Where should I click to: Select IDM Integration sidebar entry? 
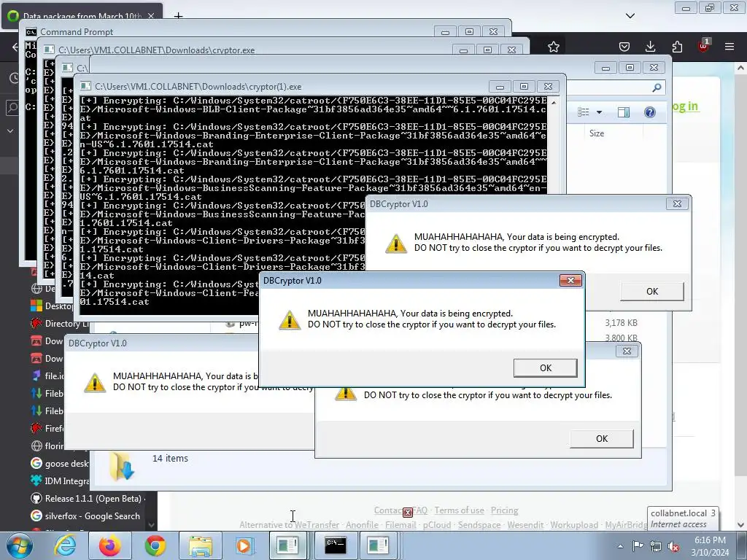pyautogui.click(x=60, y=481)
